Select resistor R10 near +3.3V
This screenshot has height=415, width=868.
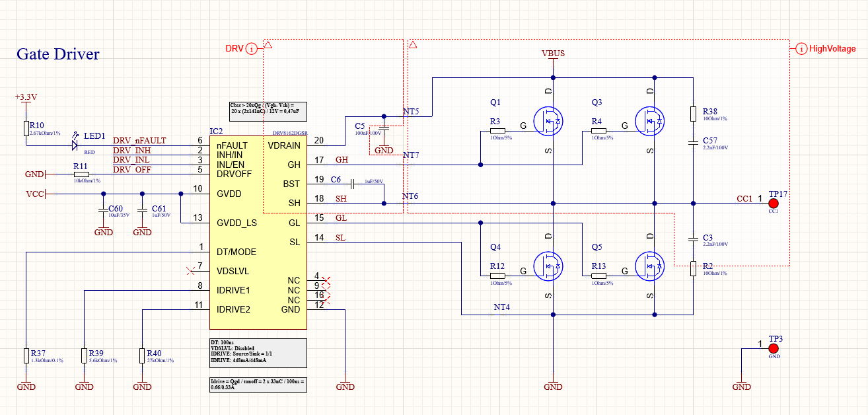coord(26,128)
